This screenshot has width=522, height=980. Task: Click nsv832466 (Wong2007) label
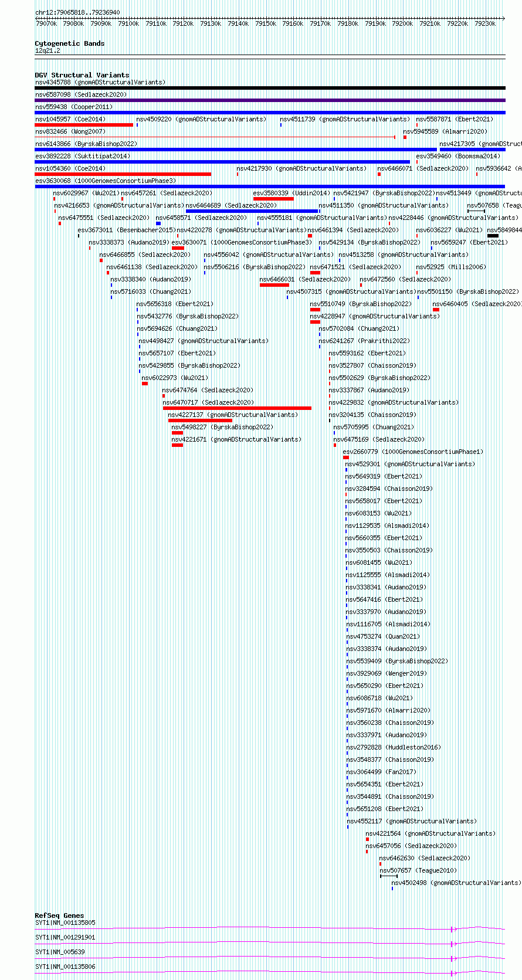pos(70,132)
